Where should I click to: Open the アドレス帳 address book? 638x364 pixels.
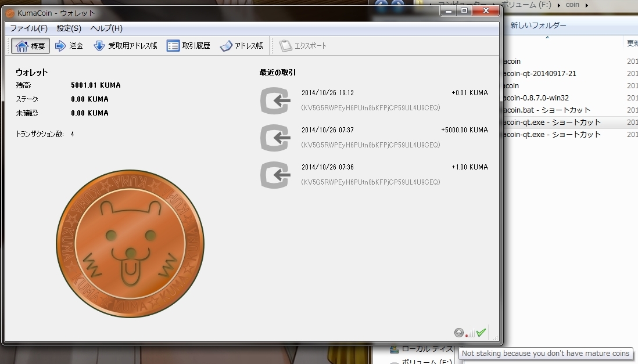[x=241, y=46]
